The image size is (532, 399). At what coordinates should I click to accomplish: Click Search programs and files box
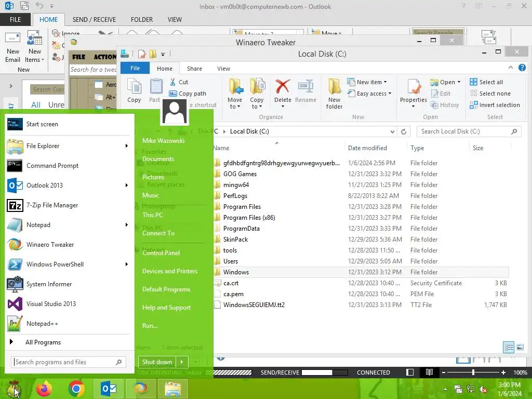69,362
